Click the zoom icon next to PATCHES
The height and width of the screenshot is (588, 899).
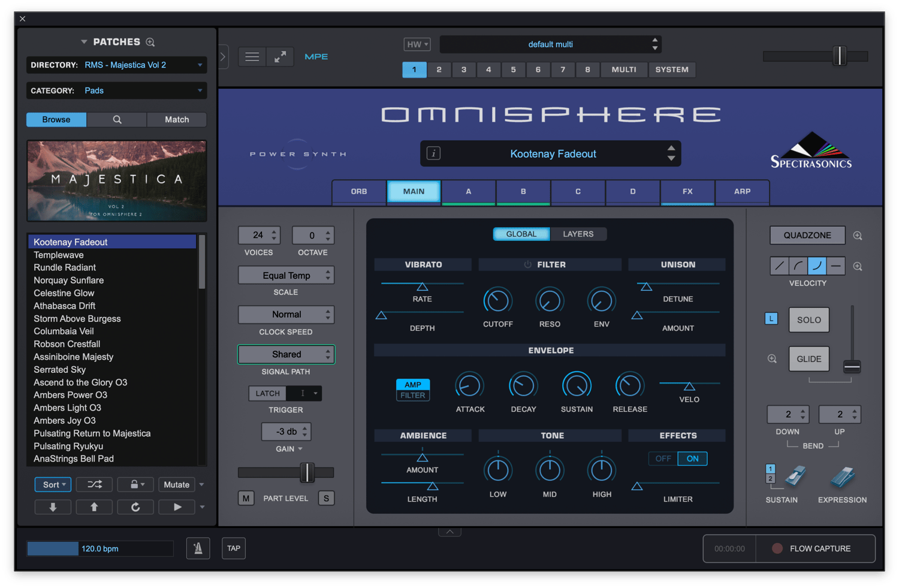(150, 42)
